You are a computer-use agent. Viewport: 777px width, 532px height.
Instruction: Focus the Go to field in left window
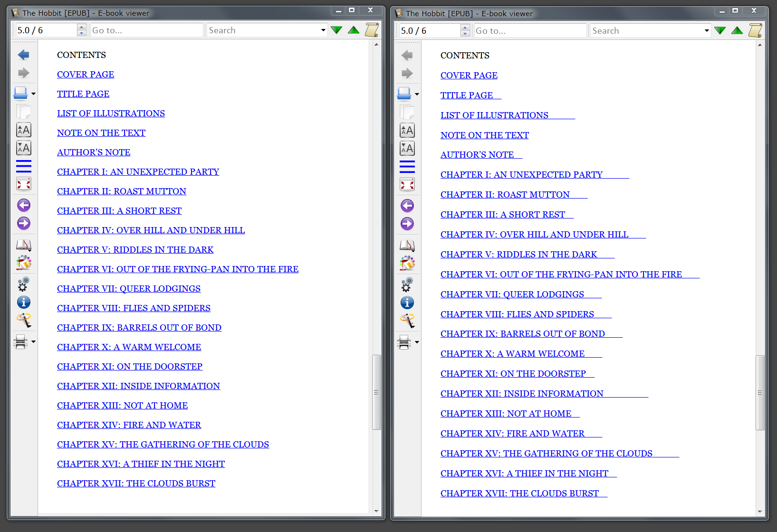(147, 30)
